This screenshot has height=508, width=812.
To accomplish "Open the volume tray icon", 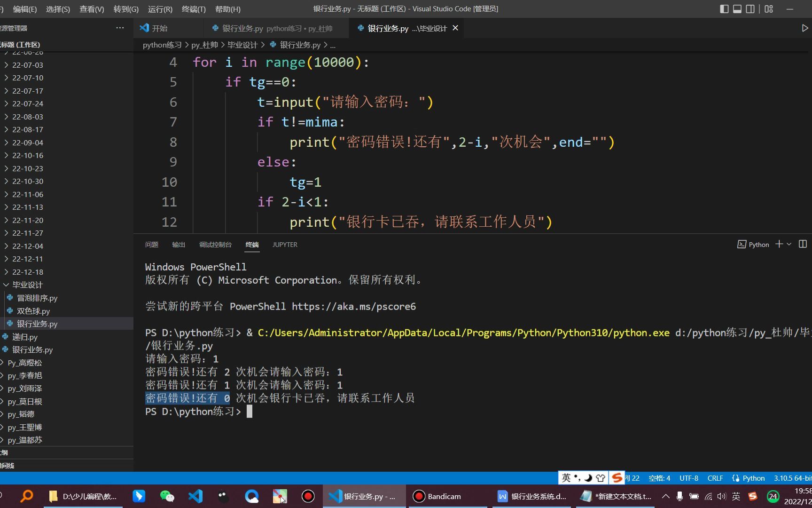I will click(722, 496).
